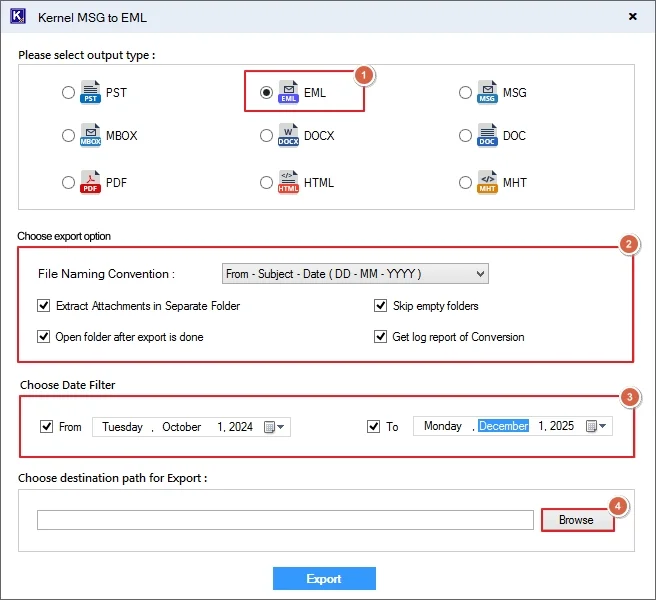Select the PDF output radio button
656x600 pixels.
click(68, 182)
